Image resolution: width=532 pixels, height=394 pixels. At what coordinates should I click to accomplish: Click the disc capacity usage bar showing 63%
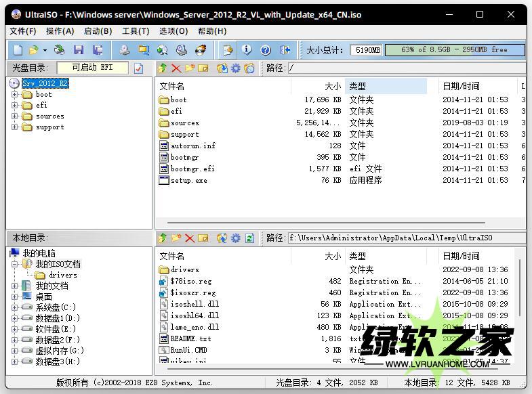pos(454,50)
